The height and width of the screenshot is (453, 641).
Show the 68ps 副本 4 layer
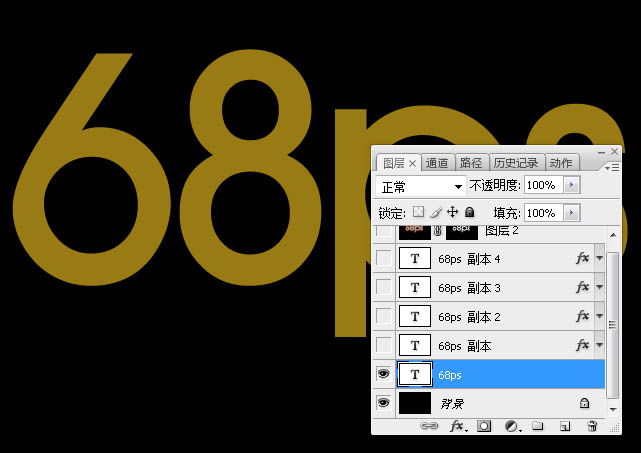pyautogui.click(x=384, y=258)
